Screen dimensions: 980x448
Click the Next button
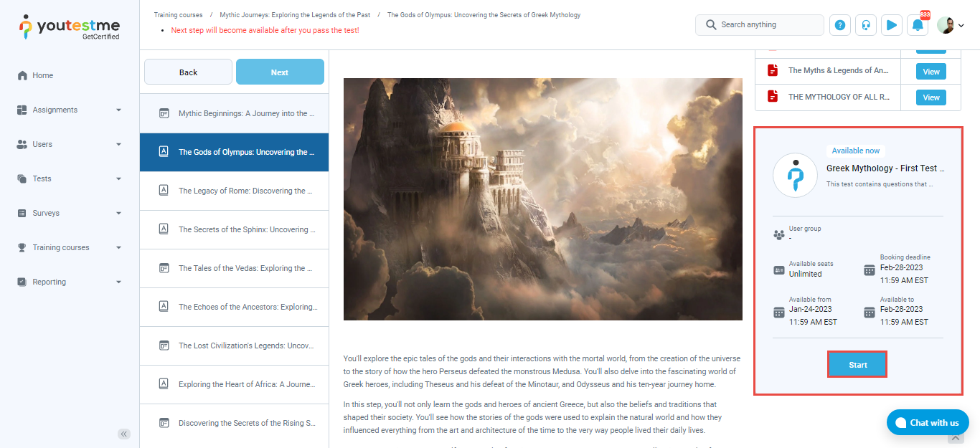280,72
